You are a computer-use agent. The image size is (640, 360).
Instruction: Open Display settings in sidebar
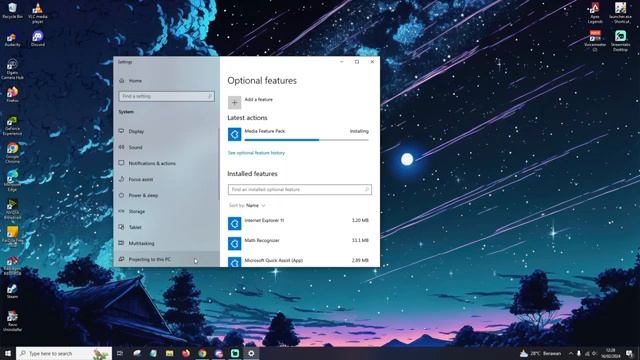point(167,131)
